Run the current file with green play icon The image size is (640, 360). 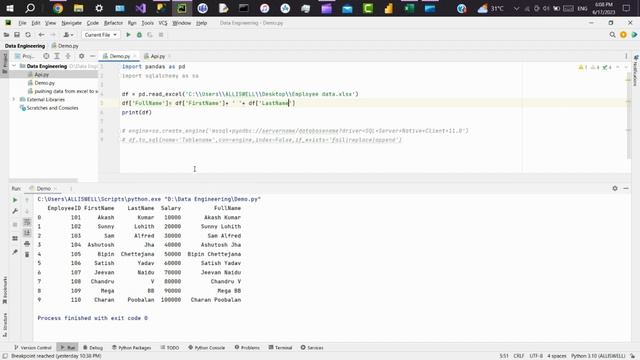(128, 35)
